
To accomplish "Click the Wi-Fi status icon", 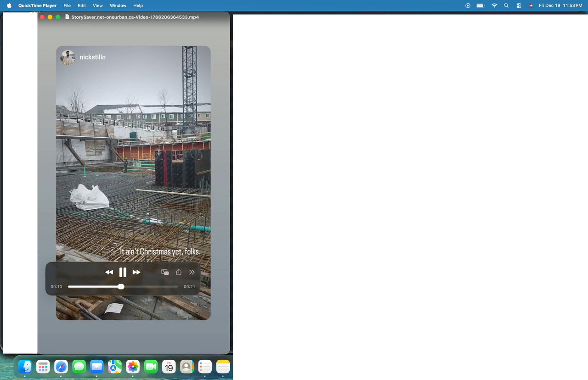I will pyautogui.click(x=494, y=6).
